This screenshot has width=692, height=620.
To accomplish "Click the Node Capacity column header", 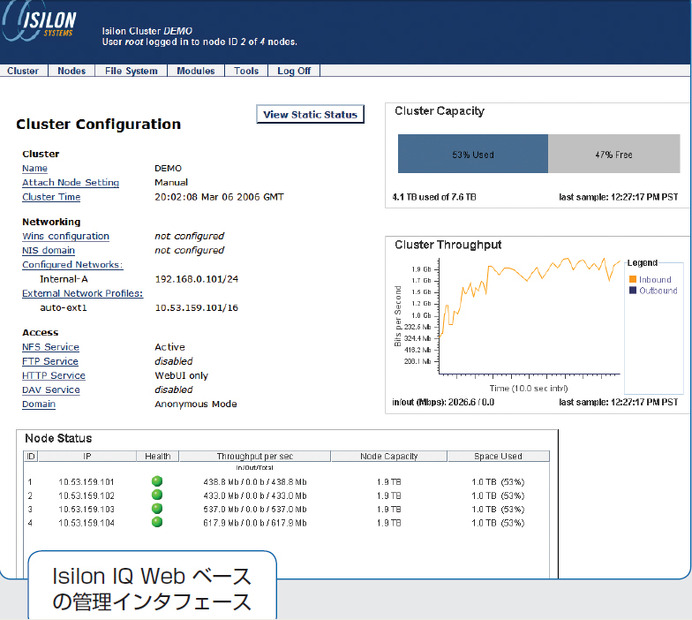I will coord(389,456).
